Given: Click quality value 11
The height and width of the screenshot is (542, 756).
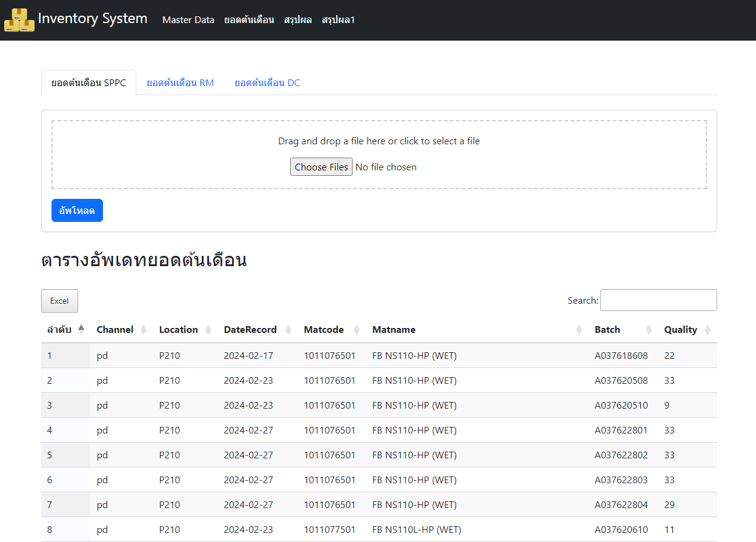Looking at the screenshot, I should (669, 530).
